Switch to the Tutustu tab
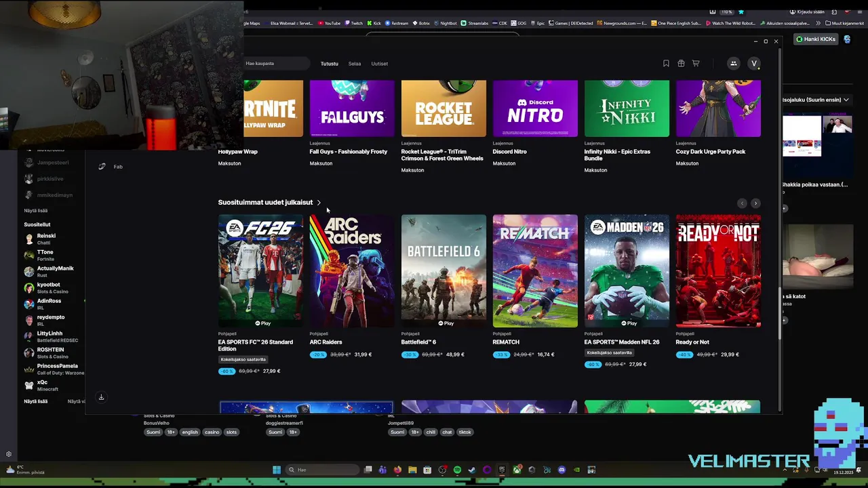The image size is (868, 488). point(330,64)
